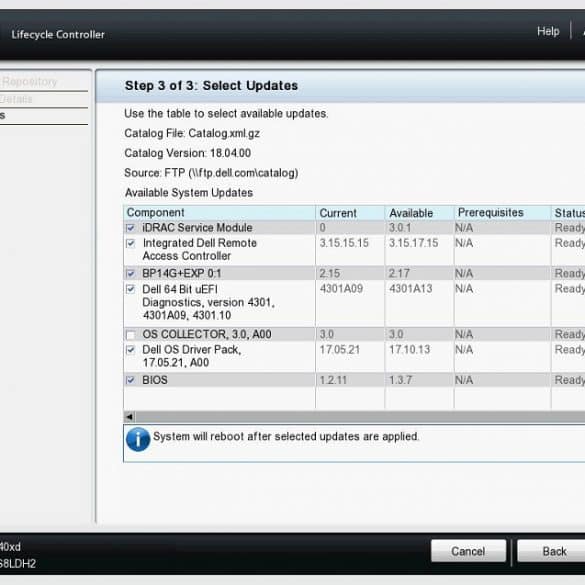Click the Dell OS Driver Pack label
585x585 pixels.
pos(192,356)
